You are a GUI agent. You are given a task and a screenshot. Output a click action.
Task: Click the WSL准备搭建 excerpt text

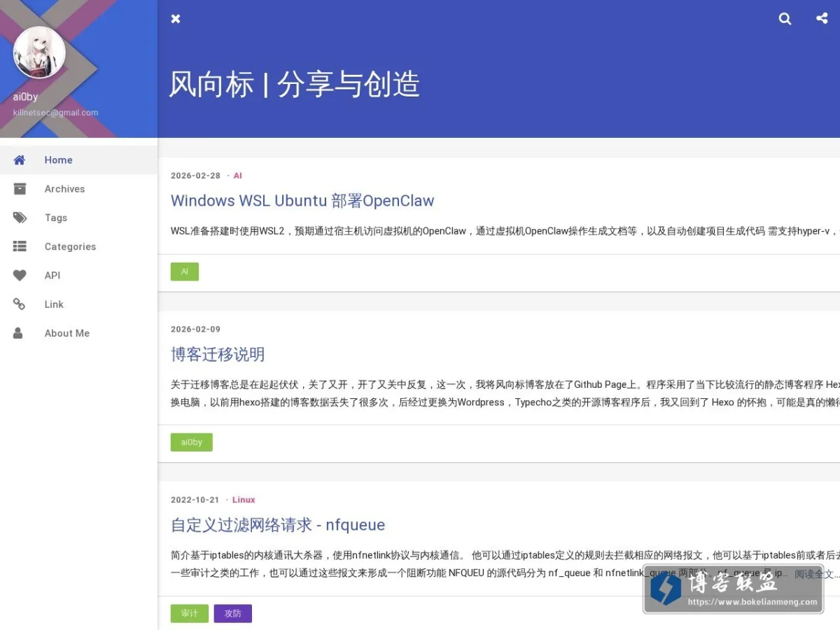[505, 231]
